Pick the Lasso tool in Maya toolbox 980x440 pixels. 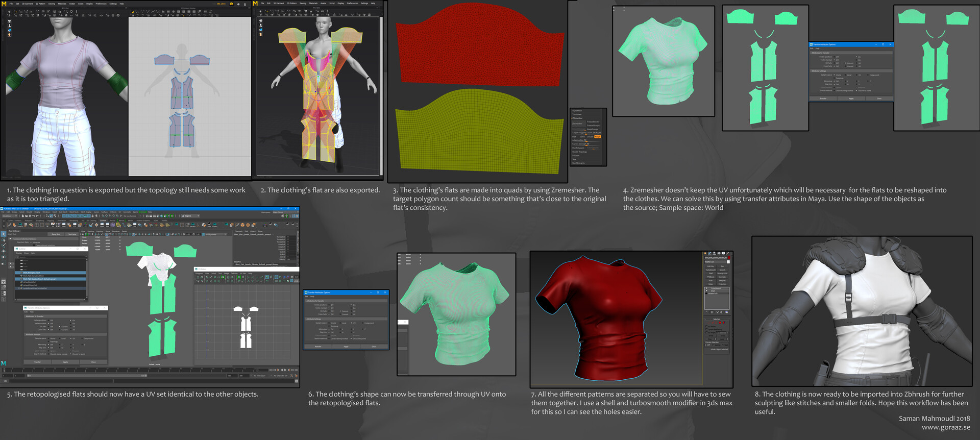[4, 240]
